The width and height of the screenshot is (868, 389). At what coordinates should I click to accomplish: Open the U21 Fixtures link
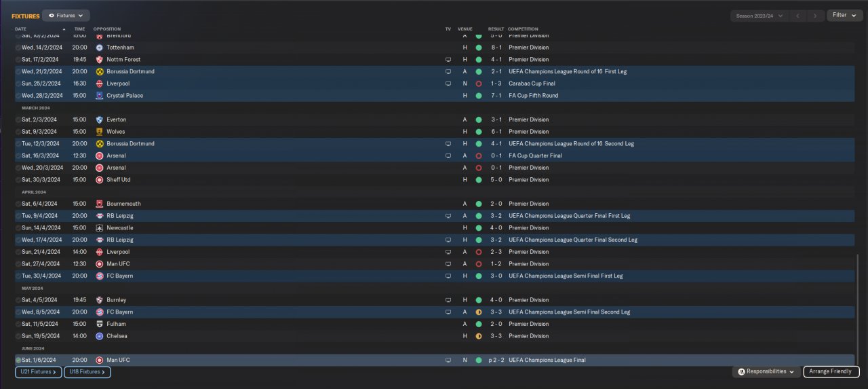[38, 372]
